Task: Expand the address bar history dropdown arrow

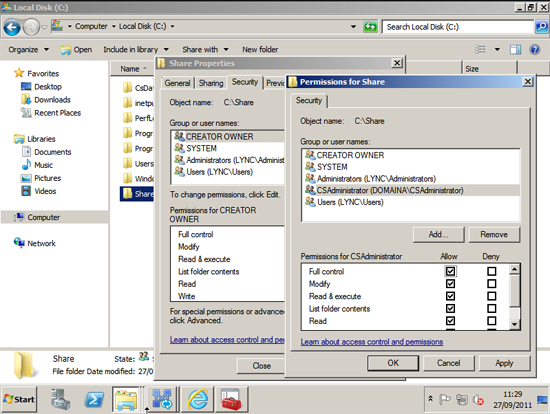Action: pos(353,27)
